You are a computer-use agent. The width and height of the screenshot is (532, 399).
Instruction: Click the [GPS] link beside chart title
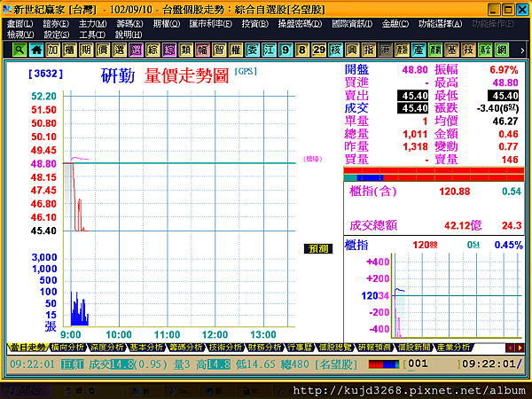click(246, 71)
